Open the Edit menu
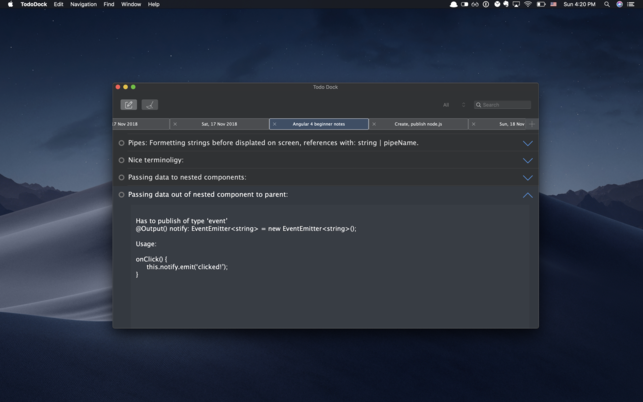This screenshot has width=643, height=402. click(58, 4)
